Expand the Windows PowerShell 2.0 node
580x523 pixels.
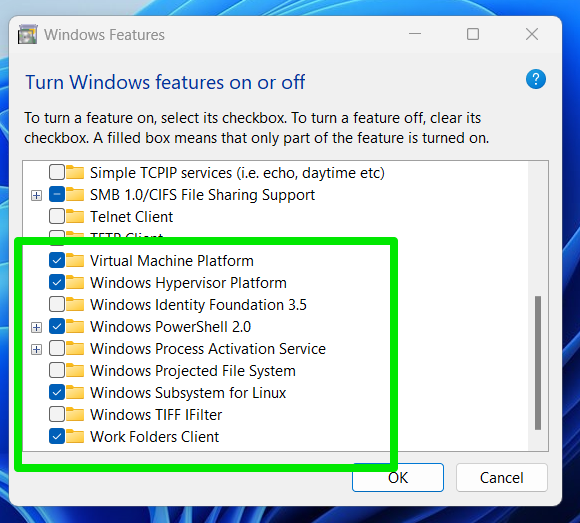tap(36, 327)
